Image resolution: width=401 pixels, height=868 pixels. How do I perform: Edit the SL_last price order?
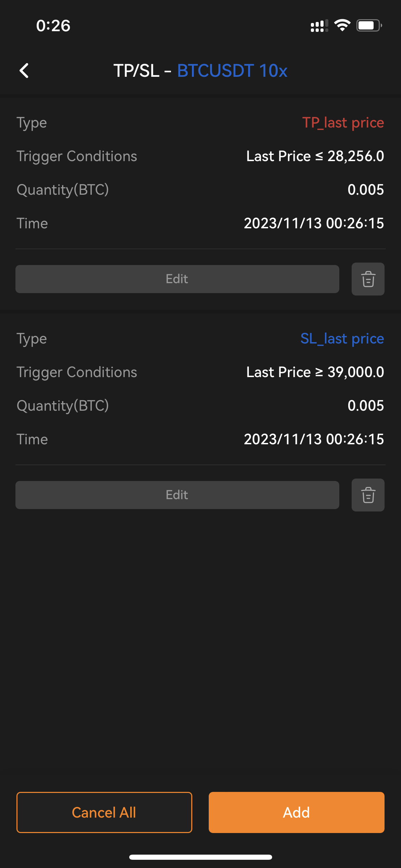[177, 495]
